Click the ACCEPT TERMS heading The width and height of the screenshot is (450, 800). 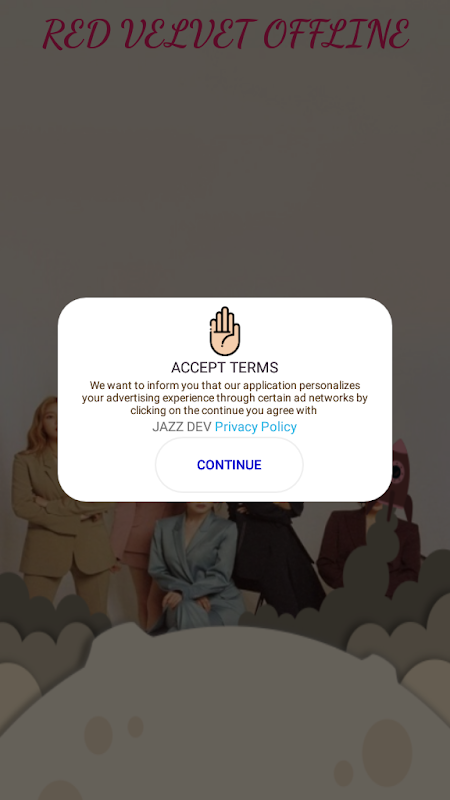(x=224, y=367)
